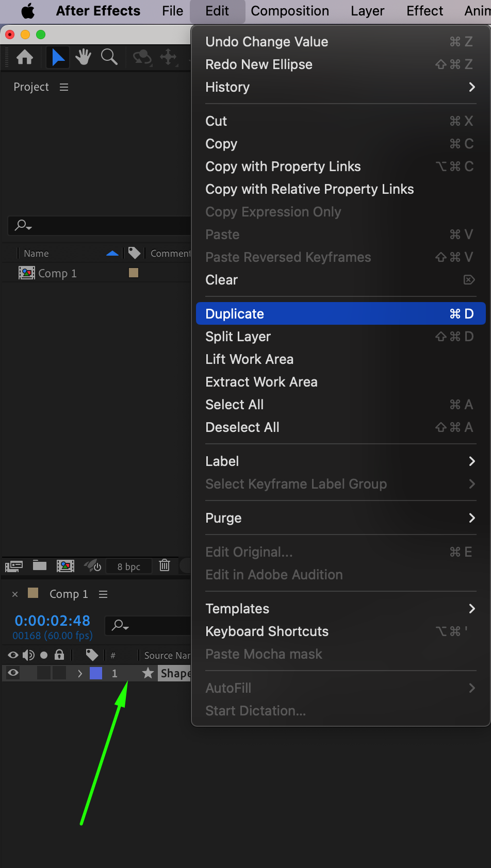
Task: Select the Selection arrow tool
Action: point(58,57)
